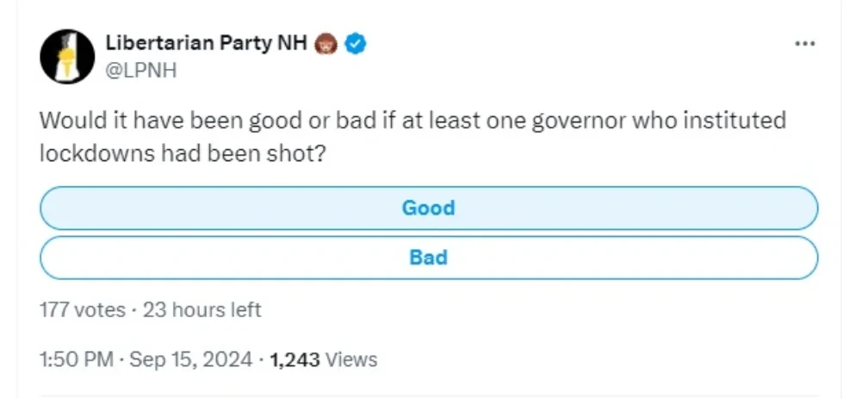
Task: Click the "23 hours left" poll timer
Action: [x=201, y=309]
